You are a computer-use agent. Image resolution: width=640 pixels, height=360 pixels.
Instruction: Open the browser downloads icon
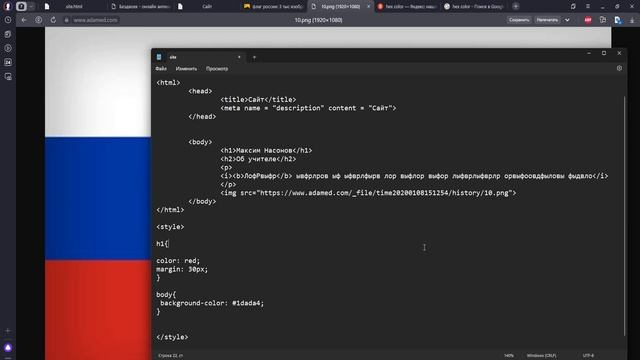(632, 20)
